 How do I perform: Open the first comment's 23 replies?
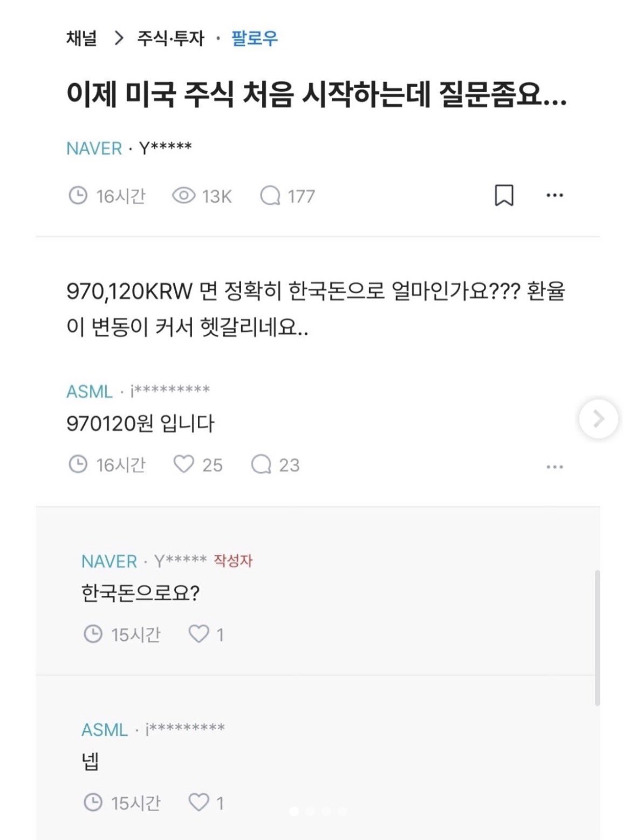pyautogui.click(x=261, y=464)
